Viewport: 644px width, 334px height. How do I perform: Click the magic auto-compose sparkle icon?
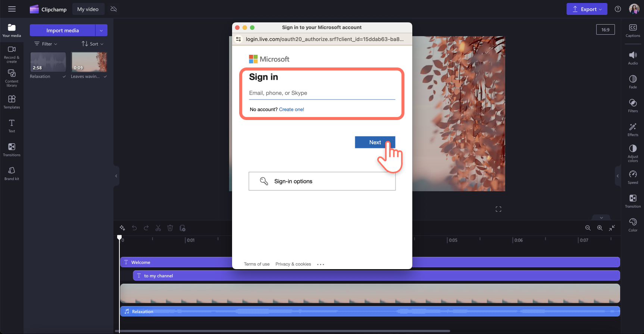(x=122, y=228)
